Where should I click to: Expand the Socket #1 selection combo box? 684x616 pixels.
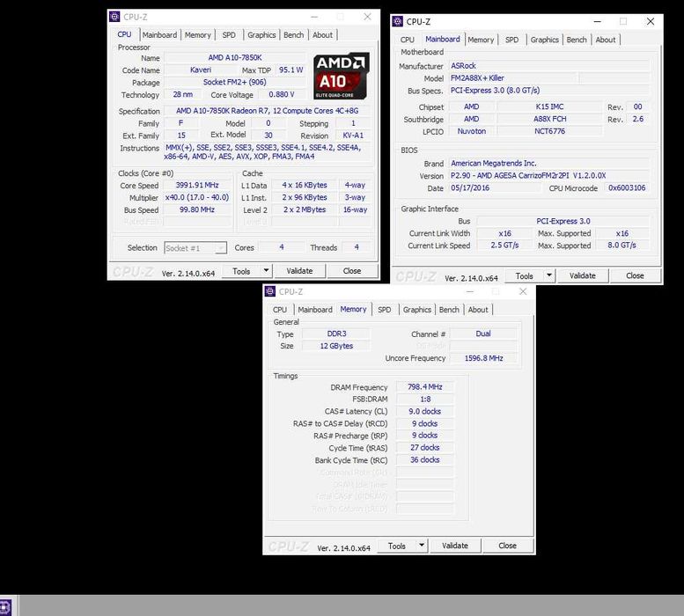tap(195, 248)
